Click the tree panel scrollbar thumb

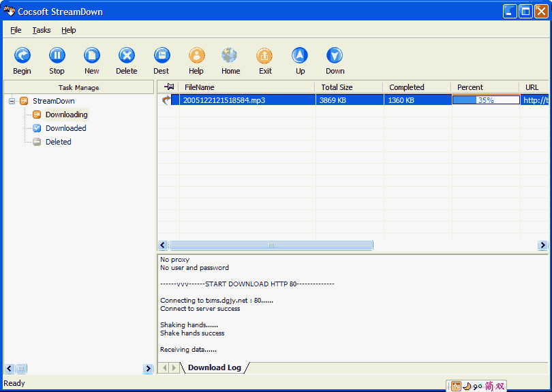(x=21, y=368)
